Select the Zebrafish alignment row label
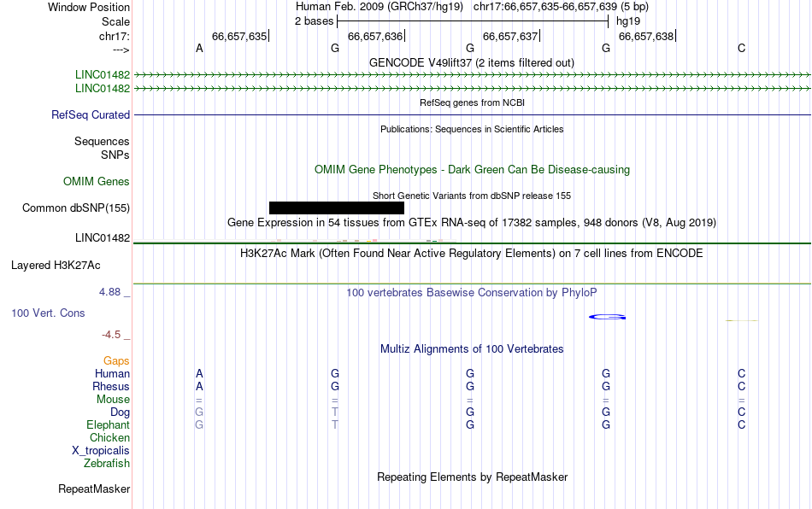This screenshot has width=812, height=509. (x=106, y=464)
